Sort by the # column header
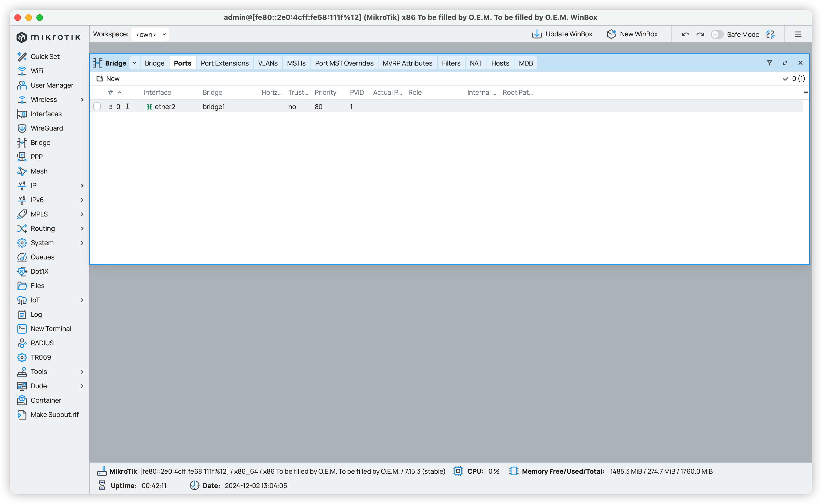The height and width of the screenshot is (504, 822). (x=114, y=93)
